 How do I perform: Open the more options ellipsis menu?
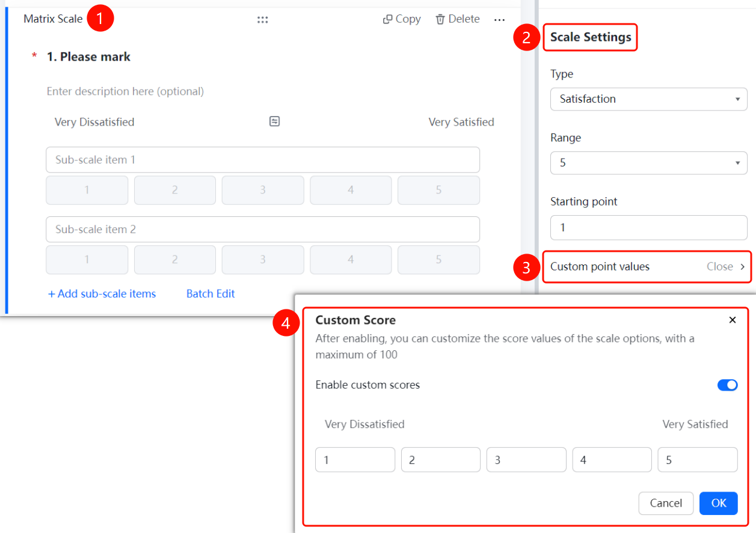pos(499,20)
